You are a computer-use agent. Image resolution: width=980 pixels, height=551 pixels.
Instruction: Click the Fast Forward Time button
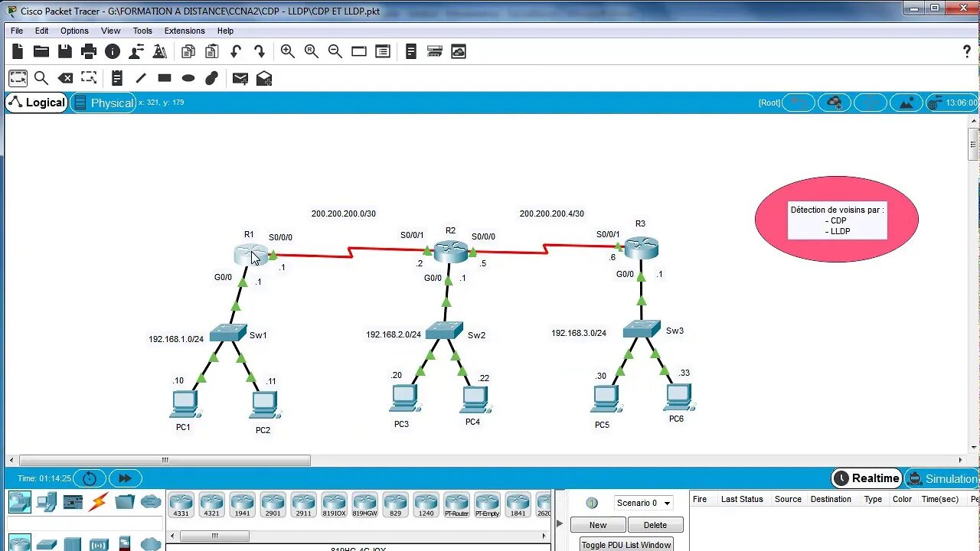pyautogui.click(x=125, y=478)
